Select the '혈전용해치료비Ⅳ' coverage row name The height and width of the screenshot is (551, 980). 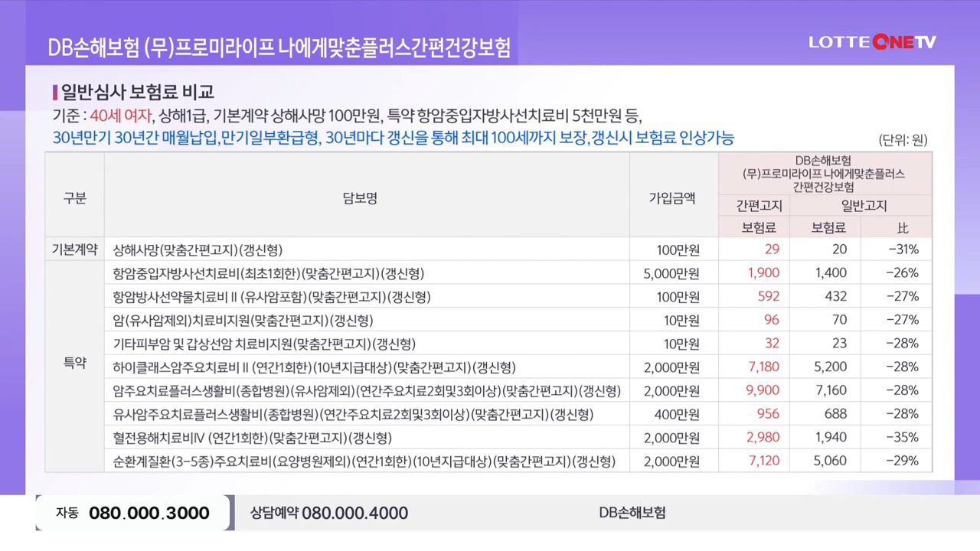pyautogui.click(x=252, y=438)
